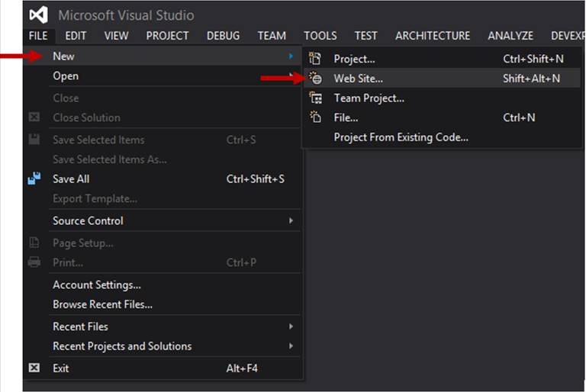Choose Exit from the File menu
The height and width of the screenshot is (392, 586).
click(x=163, y=368)
